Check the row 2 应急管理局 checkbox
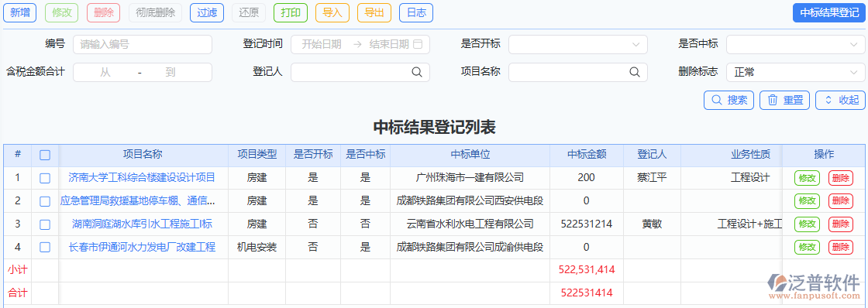The height and width of the screenshot is (308, 868). click(45, 201)
